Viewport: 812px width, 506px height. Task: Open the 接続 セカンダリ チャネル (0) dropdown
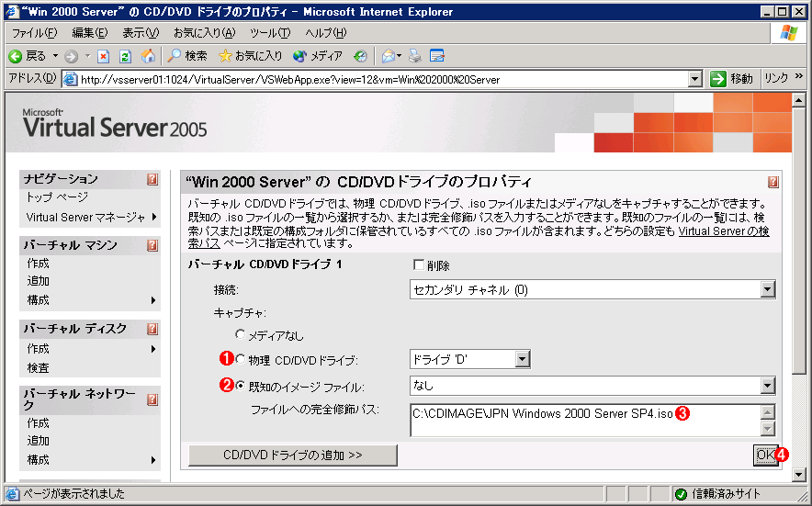[x=768, y=289]
